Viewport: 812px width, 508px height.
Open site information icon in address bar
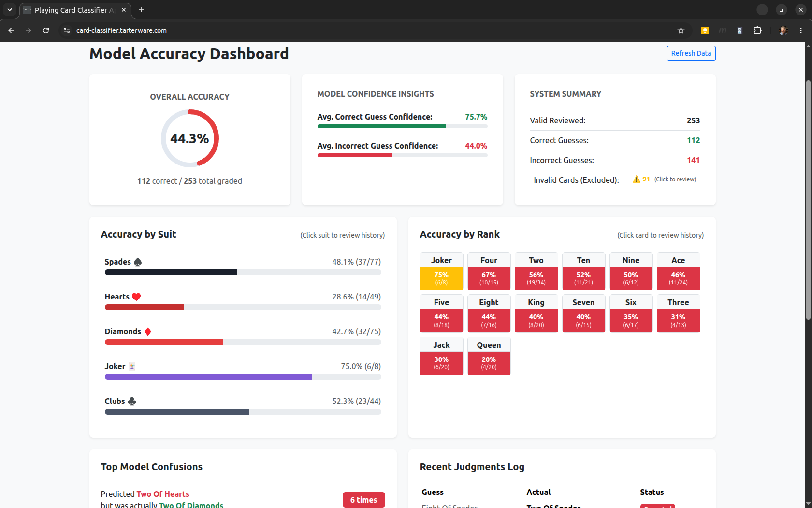tap(67, 30)
